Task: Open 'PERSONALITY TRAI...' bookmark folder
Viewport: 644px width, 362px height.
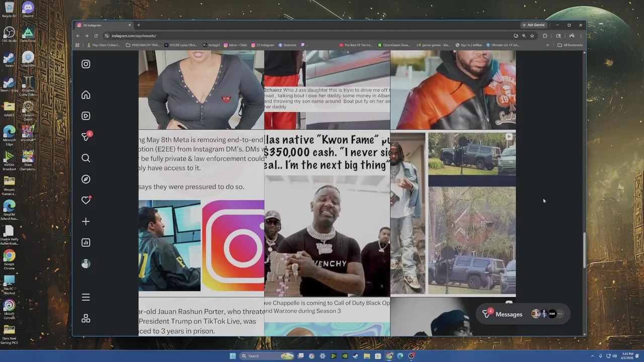Action: point(143,45)
